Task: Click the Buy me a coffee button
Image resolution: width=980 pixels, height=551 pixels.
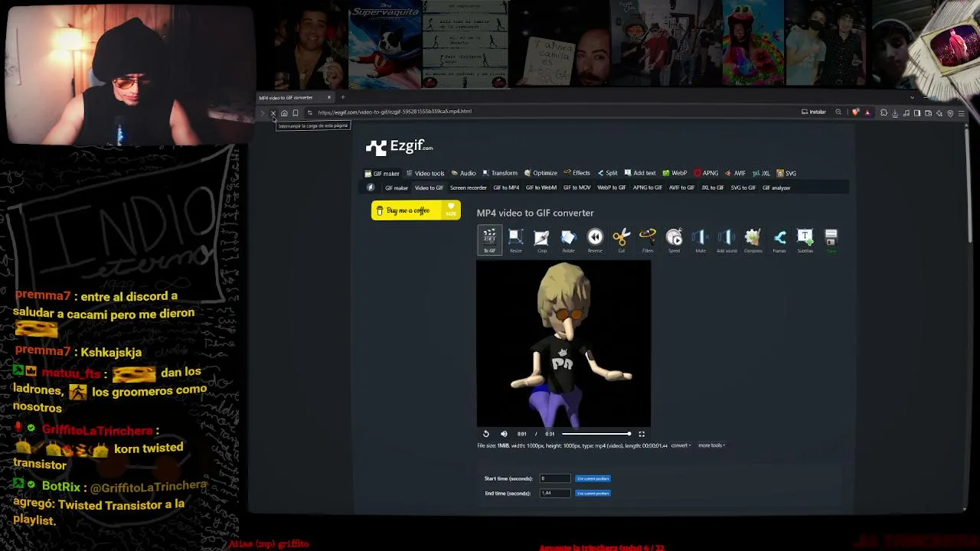Action: [416, 210]
